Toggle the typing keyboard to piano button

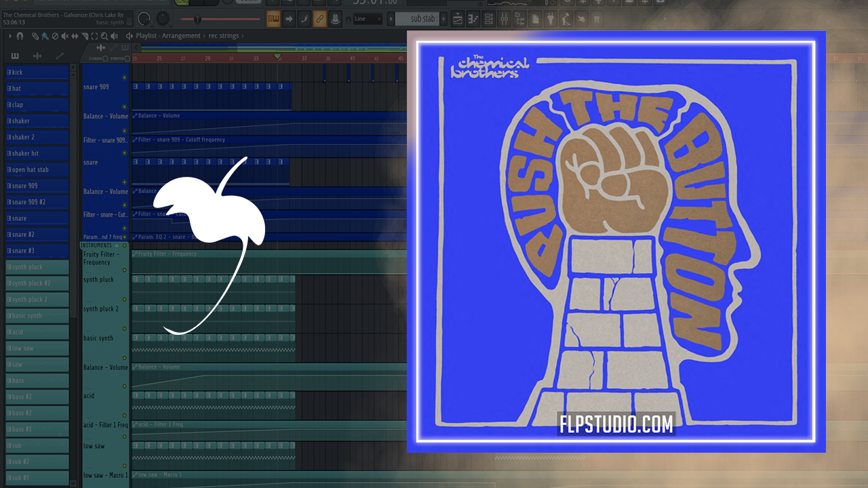click(x=273, y=18)
